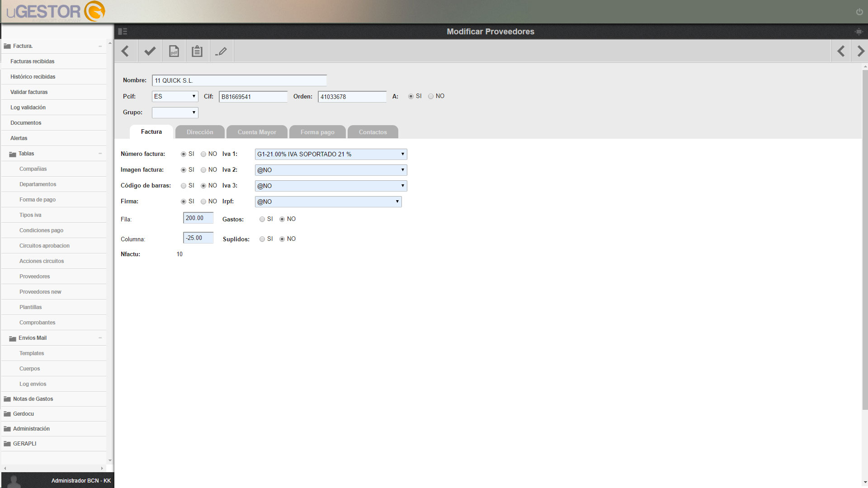Toggle the sidebar menu panel icon
The width and height of the screenshot is (868, 488).
tap(123, 31)
